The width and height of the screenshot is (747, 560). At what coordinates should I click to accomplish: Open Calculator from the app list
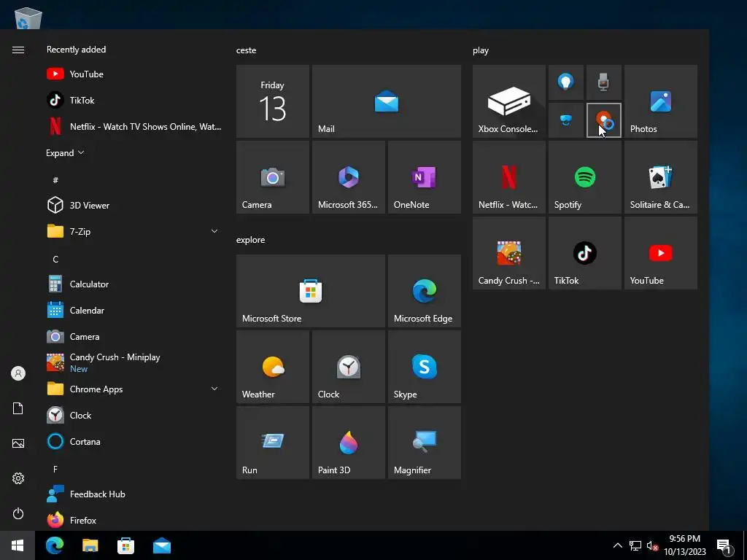click(x=133, y=284)
